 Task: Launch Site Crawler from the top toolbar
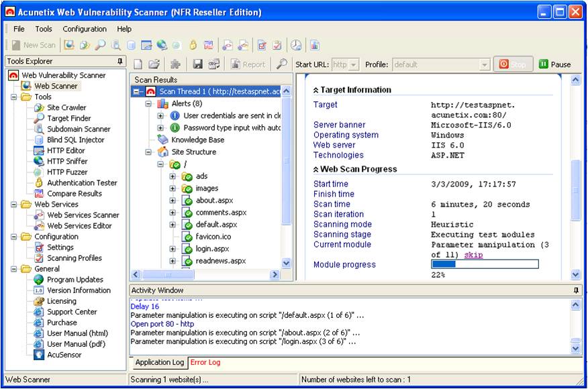click(85, 46)
